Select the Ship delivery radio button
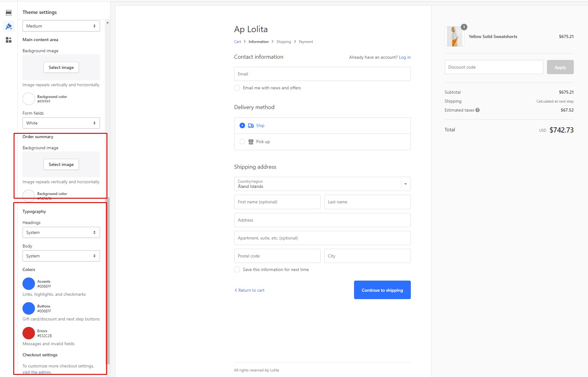This screenshot has width=588, height=377. [x=242, y=125]
